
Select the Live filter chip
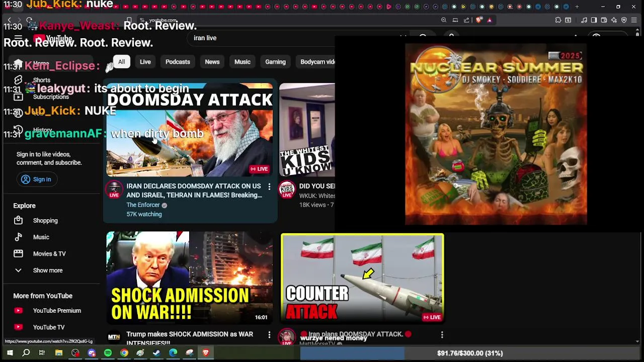145,62
